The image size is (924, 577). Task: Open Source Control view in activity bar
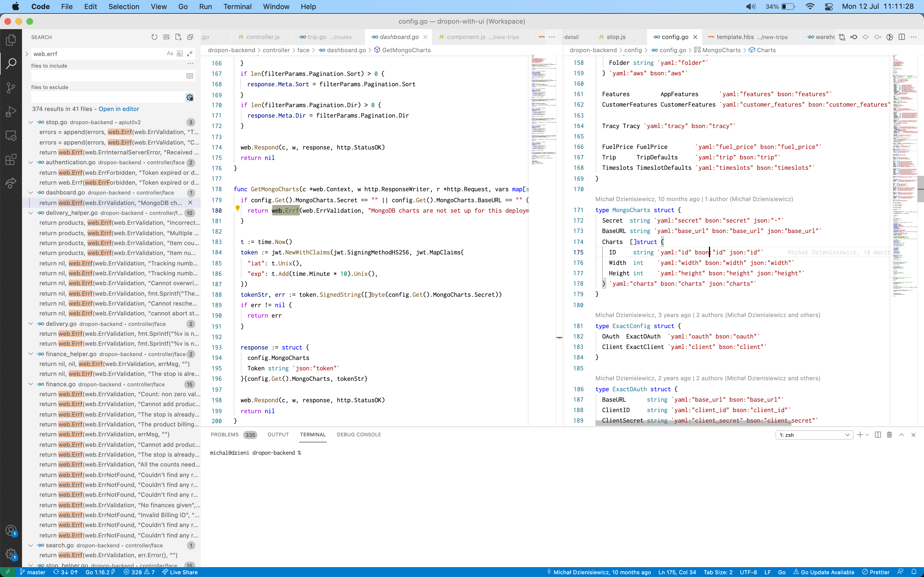tap(11, 88)
